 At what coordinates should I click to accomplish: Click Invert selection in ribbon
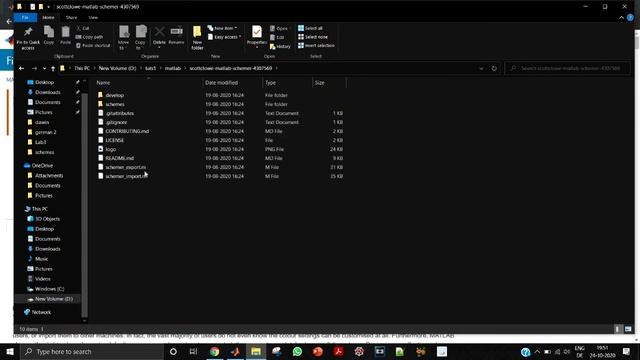point(316,45)
